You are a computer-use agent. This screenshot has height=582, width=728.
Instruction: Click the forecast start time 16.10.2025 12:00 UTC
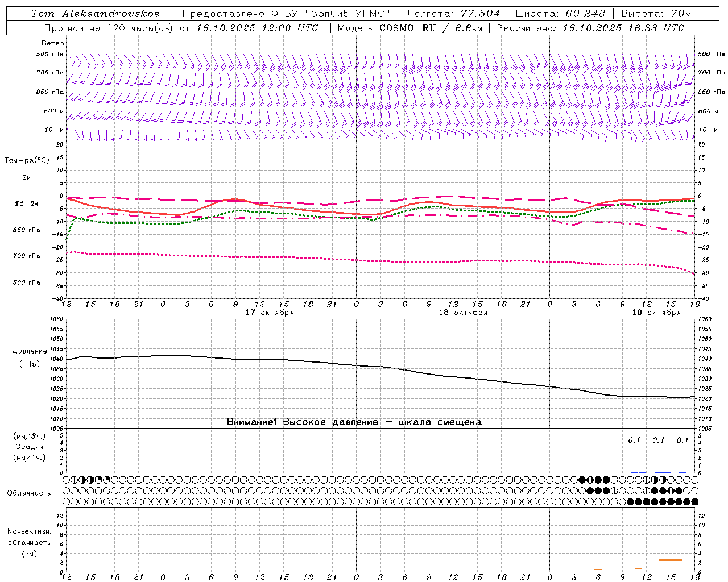click(x=257, y=28)
